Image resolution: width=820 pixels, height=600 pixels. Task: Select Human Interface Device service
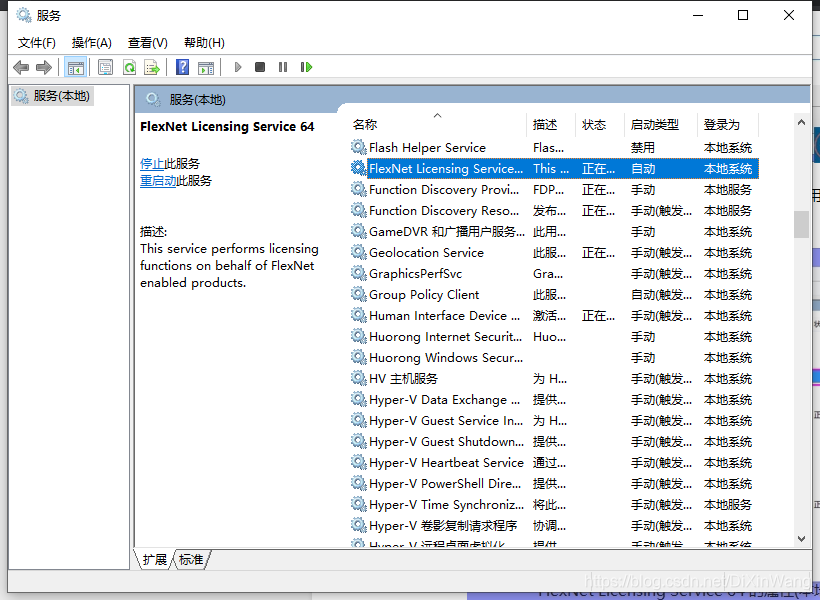[x=554, y=315]
